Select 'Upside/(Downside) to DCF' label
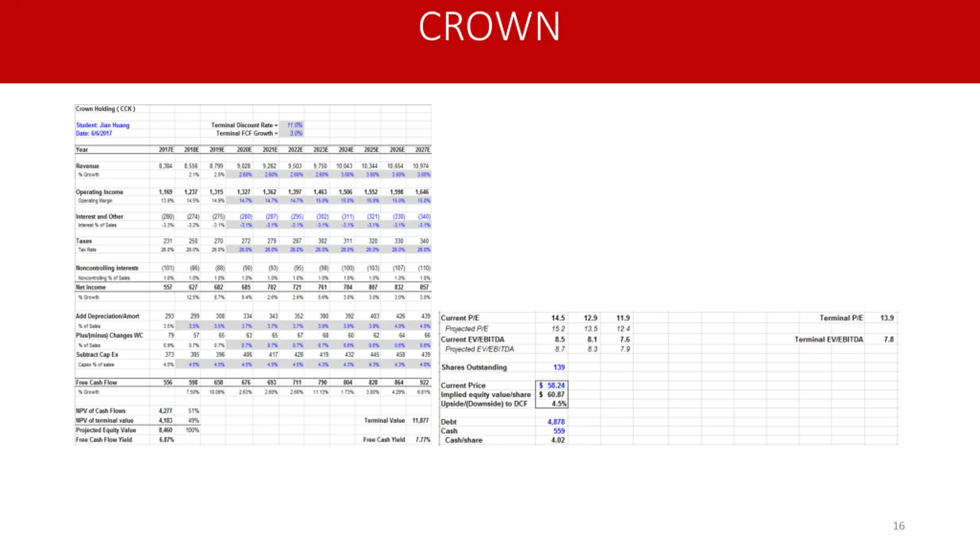Viewport: 980px width, 551px height. (484, 404)
